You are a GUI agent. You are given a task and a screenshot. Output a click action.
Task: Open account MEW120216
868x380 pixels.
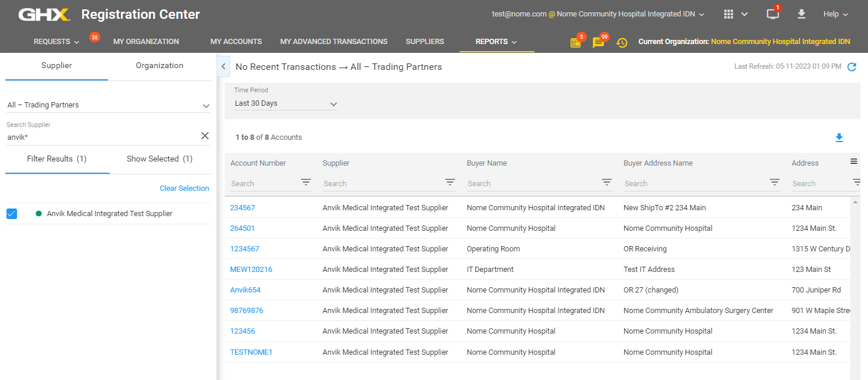[x=251, y=270]
